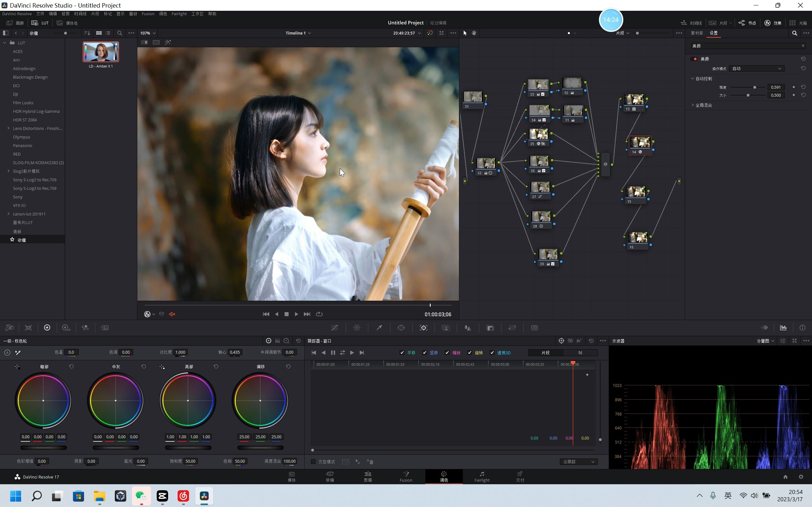Open the 素材库 tab in effects panel
Image resolution: width=812 pixels, height=507 pixels.
pos(697,33)
